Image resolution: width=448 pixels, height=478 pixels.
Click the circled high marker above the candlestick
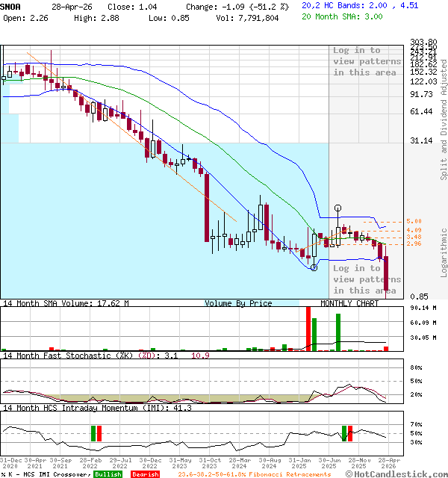pyautogui.click(x=338, y=208)
